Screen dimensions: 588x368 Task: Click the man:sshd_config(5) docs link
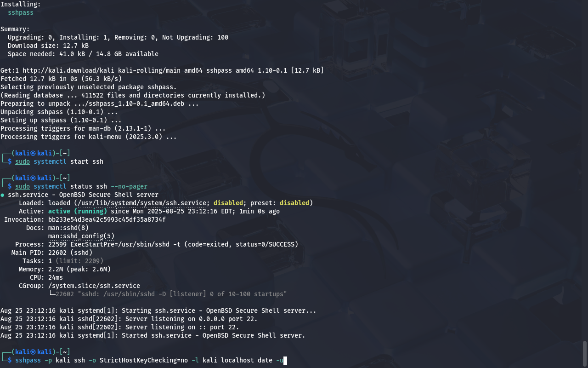click(x=81, y=236)
